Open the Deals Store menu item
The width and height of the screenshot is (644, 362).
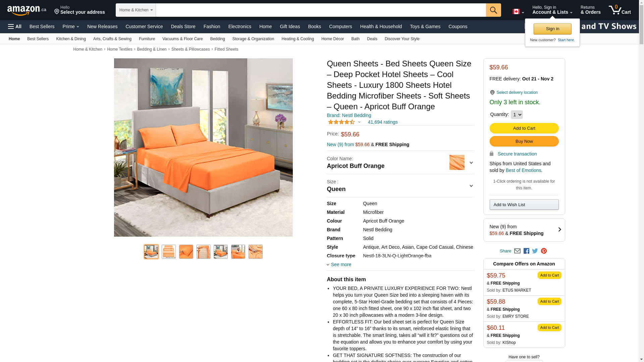pyautogui.click(x=183, y=26)
